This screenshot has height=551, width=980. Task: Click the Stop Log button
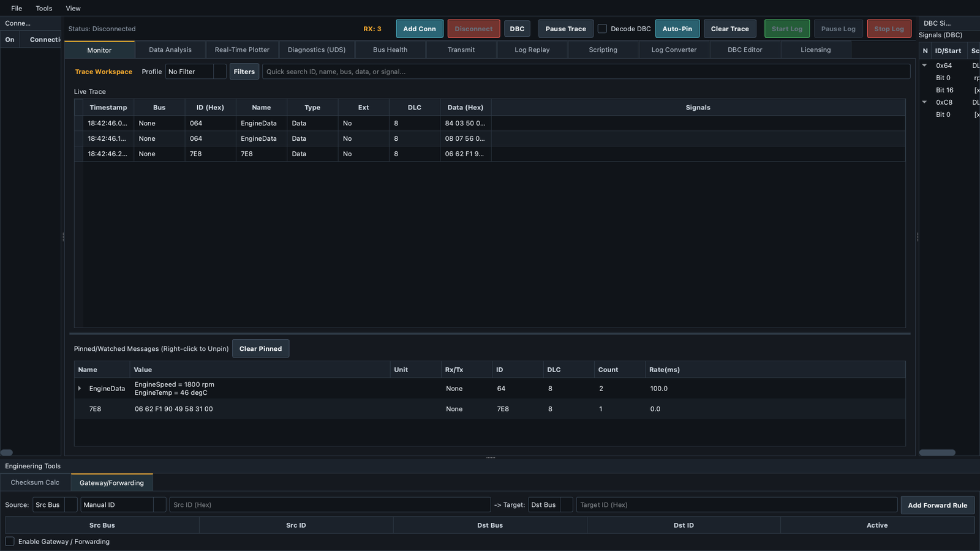(x=889, y=29)
